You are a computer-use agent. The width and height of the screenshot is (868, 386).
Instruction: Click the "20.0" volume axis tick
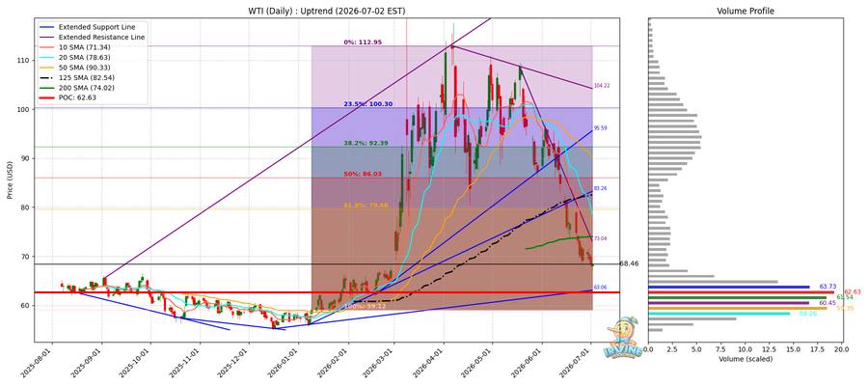click(x=843, y=350)
